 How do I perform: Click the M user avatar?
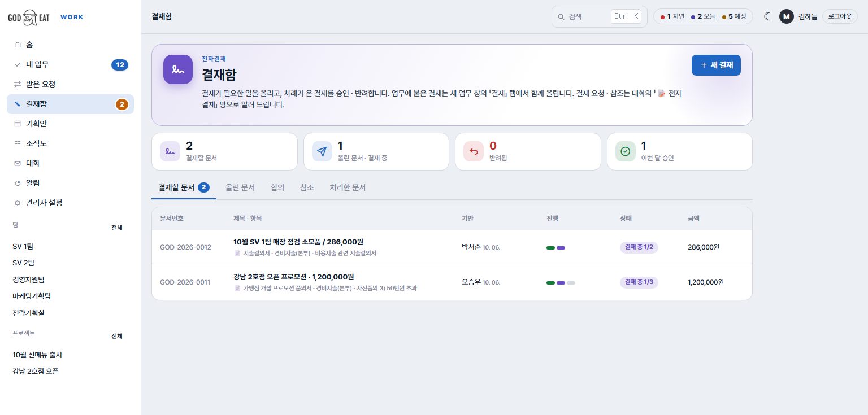(x=786, y=16)
